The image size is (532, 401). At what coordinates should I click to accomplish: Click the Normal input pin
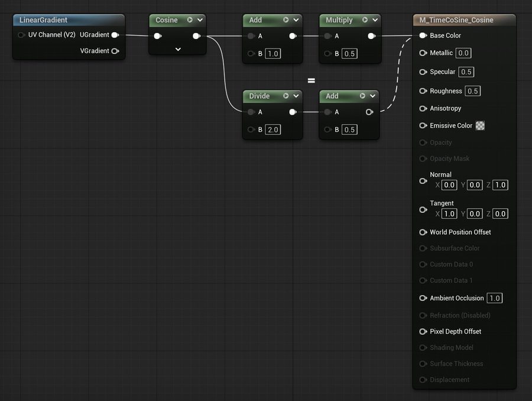point(423,181)
